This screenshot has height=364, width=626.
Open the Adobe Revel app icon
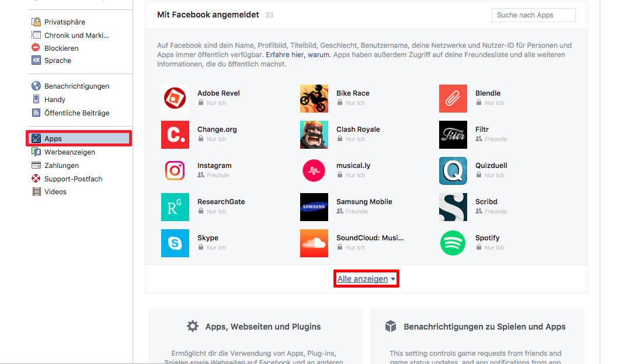[175, 99]
